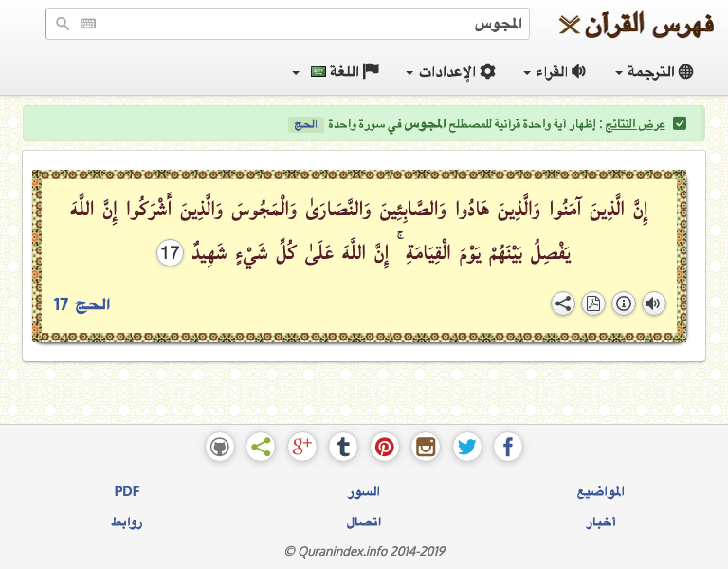Screen dimensions: 728x569
Task: Go to السور surahs page
Action: click(x=364, y=491)
